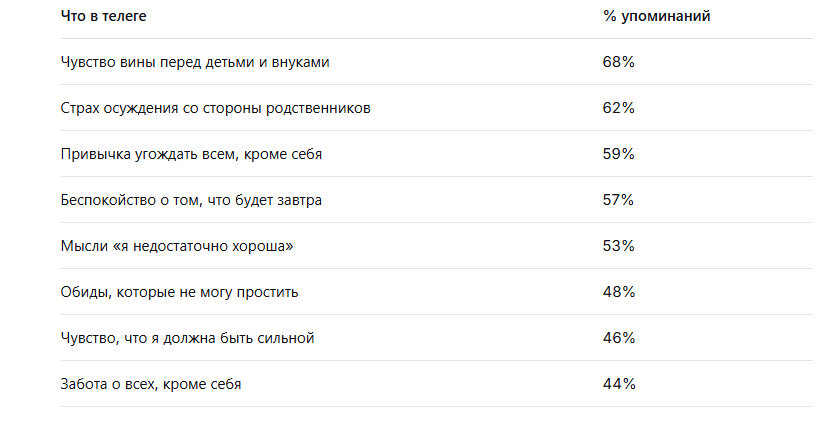Click the 46% value cell
The height and width of the screenshot is (422, 835).
619,338
